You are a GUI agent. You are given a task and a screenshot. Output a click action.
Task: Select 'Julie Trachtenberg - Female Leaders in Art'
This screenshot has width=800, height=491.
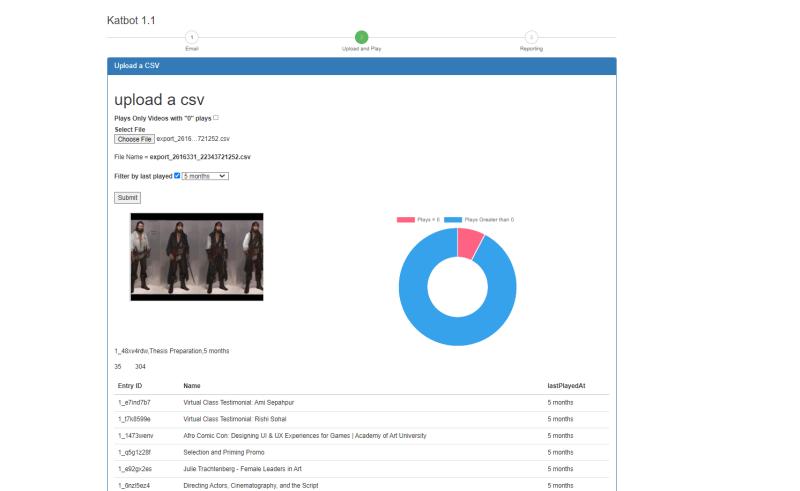[x=246, y=468]
